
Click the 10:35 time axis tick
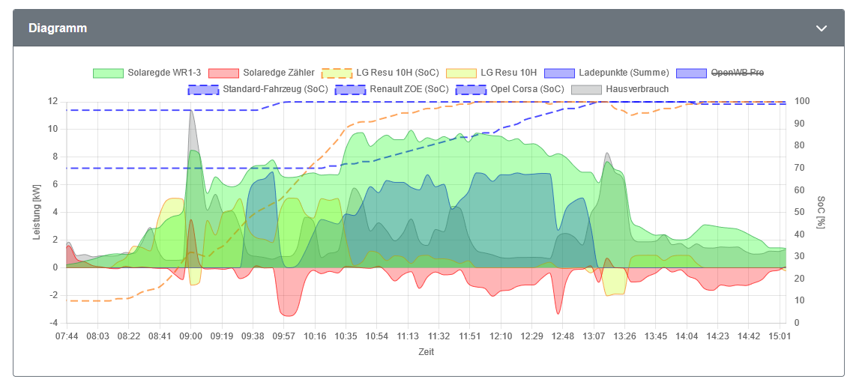pyautogui.click(x=346, y=336)
